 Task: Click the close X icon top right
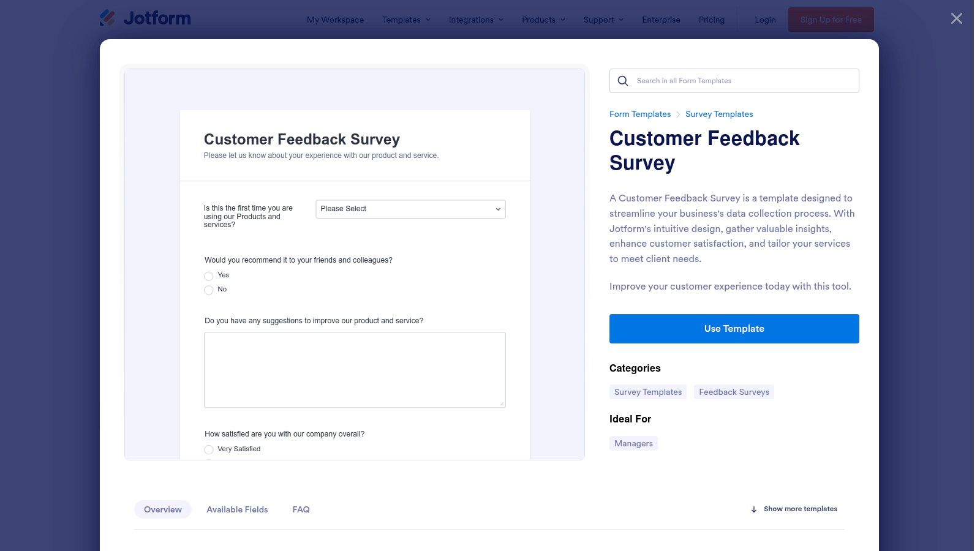point(956,18)
